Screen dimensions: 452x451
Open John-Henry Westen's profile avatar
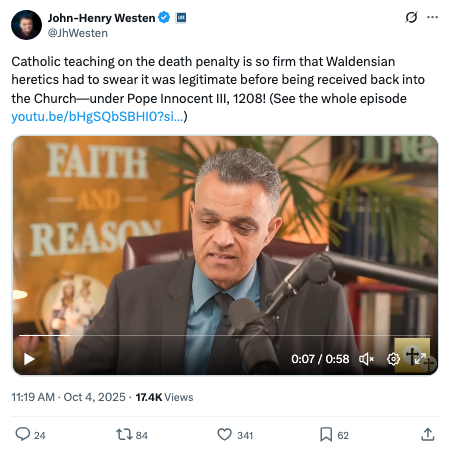[x=26, y=25]
